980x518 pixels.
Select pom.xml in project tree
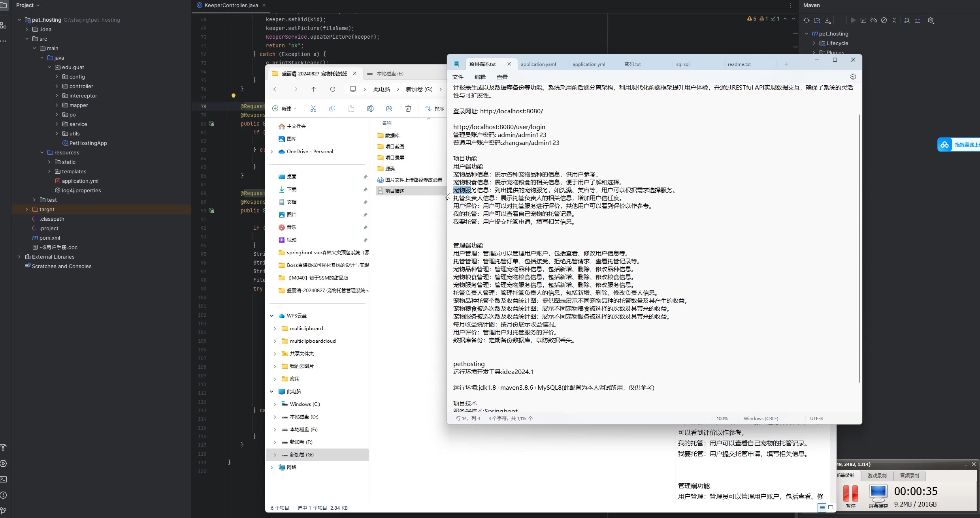[x=50, y=238]
